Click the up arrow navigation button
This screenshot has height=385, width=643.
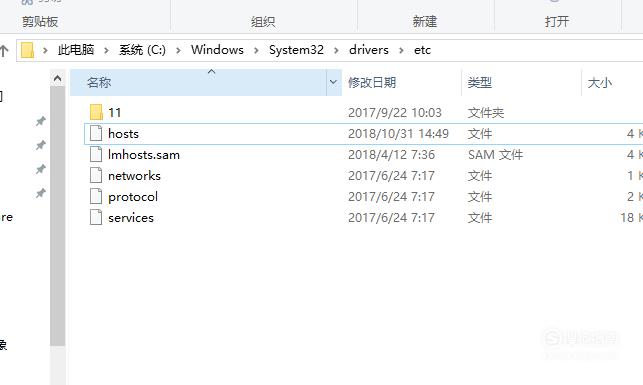[x=4, y=50]
